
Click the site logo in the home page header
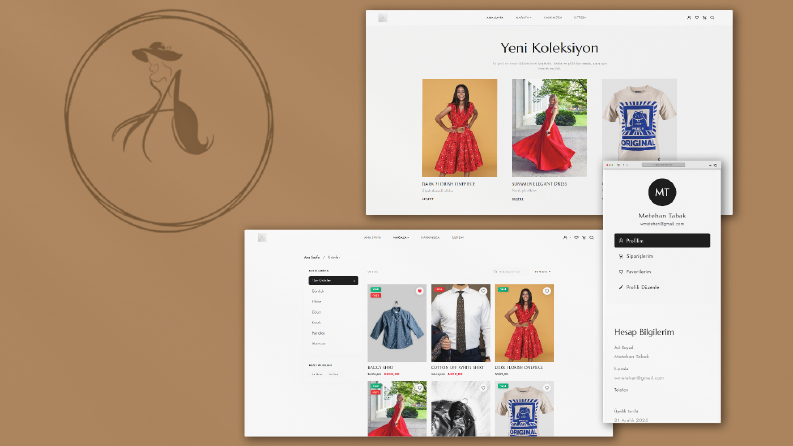[x=382, y=18]
